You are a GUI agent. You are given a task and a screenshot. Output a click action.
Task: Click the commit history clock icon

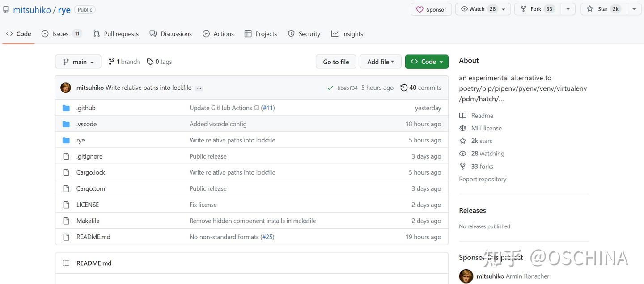click(404, 88)
